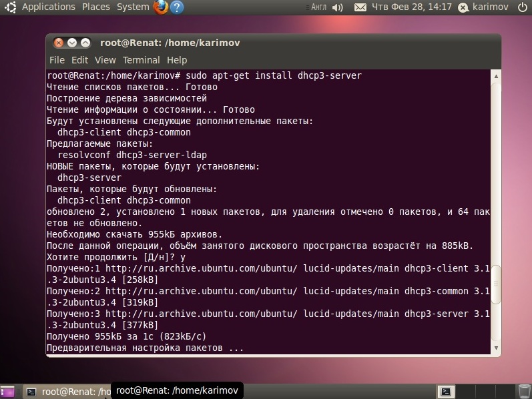Screen dimensions: 532x399
Task: Open the clock showing Чтв Фев 28, 14:17
Action: coord(412,7)
